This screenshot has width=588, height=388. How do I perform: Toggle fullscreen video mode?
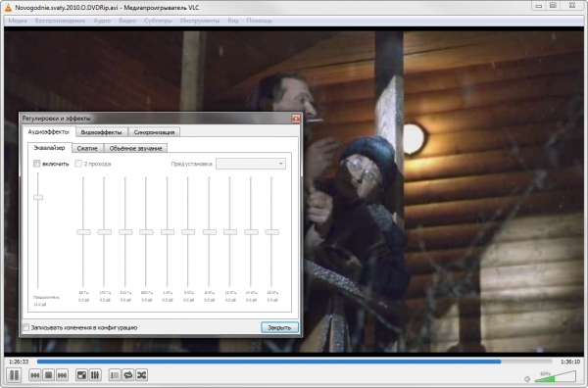[x=81, y=375]
